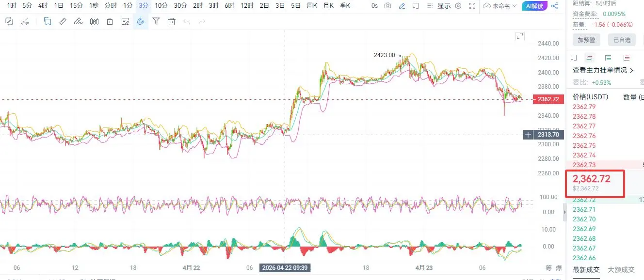Viewport: 644px width, 280px height.
Task: Select the active 3分 timeframe
Action: pyautogui.click(x=143, y=6)
